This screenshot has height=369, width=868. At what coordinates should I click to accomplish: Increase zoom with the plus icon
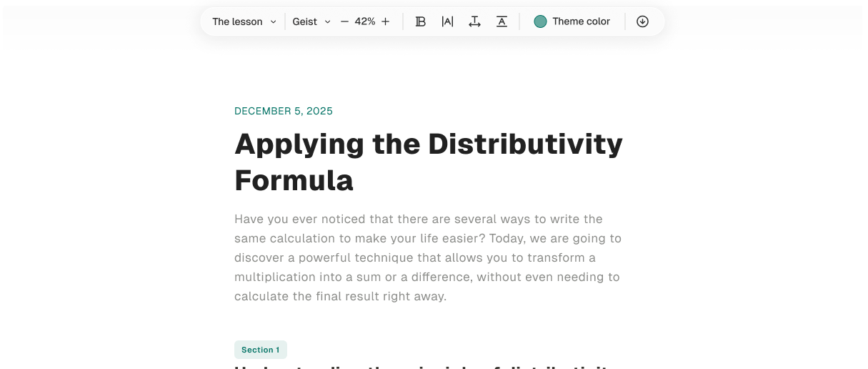(386, 21)
